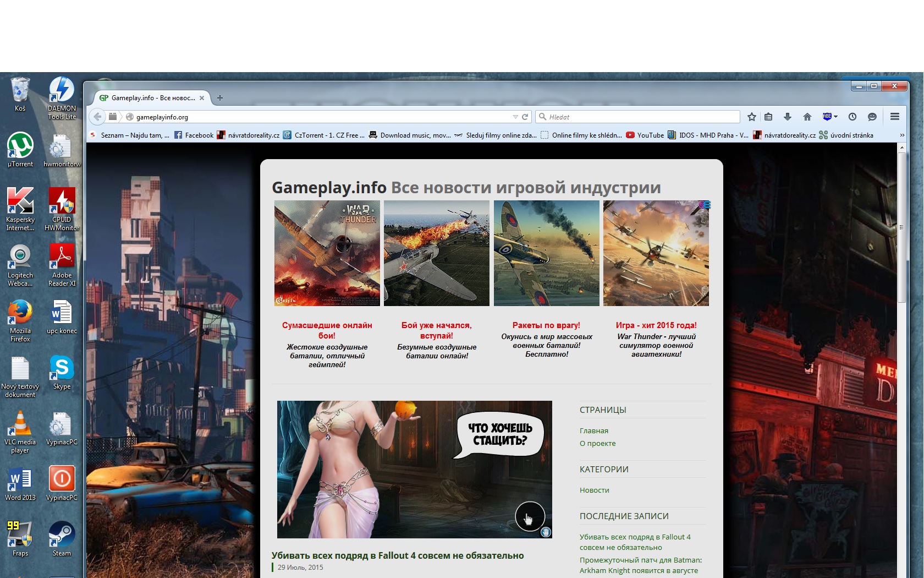This screenshot has width=924, height=578.
Task: Launch VLC media player shortcut
Action: coord(20,432)
